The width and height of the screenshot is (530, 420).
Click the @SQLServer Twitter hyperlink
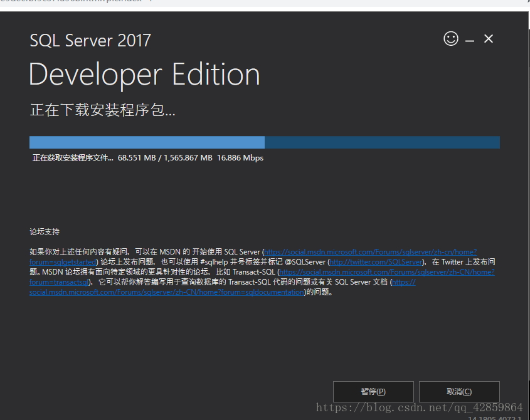coord(376,261)
